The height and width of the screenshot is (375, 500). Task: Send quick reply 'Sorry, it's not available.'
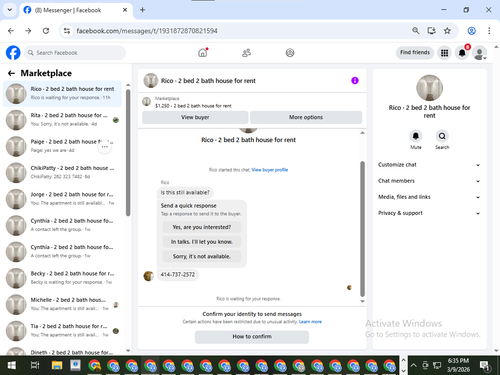pos(202,256)
